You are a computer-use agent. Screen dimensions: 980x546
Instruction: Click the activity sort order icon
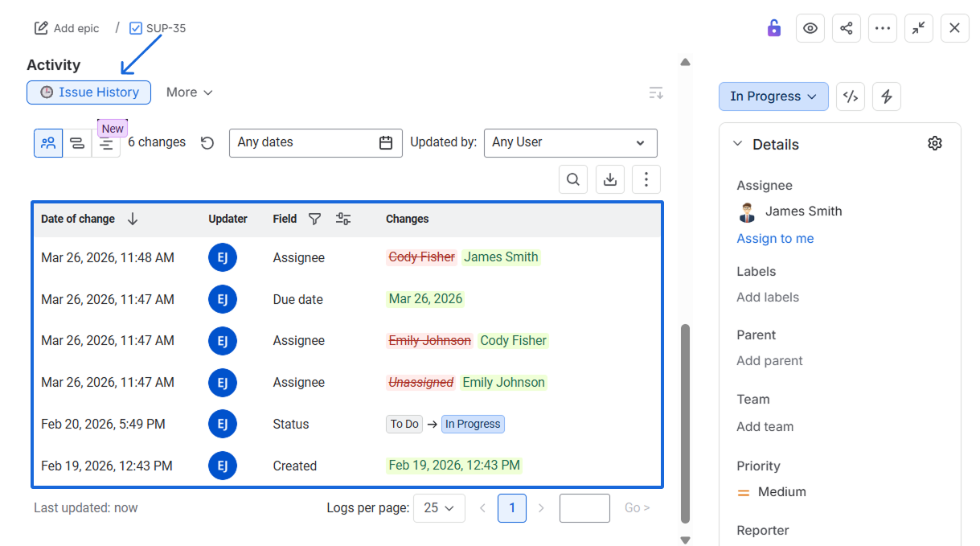(656, 93)
